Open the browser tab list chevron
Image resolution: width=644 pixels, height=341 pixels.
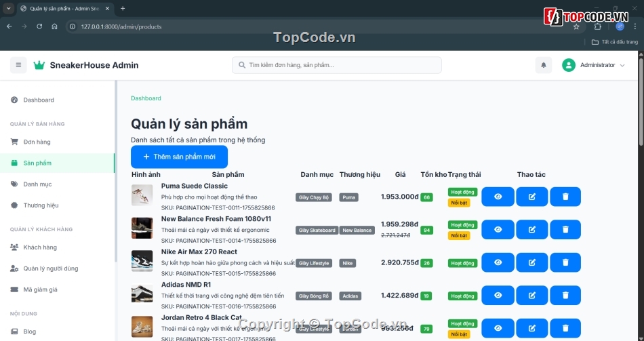click(x=9, y=8)
